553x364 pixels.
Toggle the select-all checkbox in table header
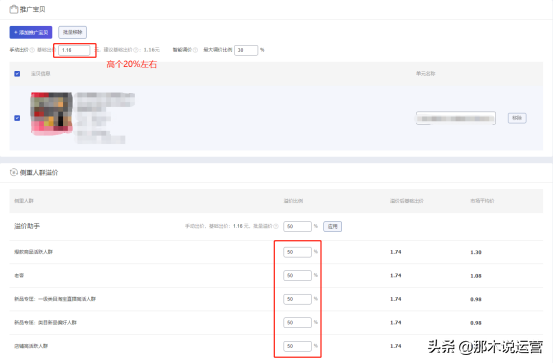[17, 74]
